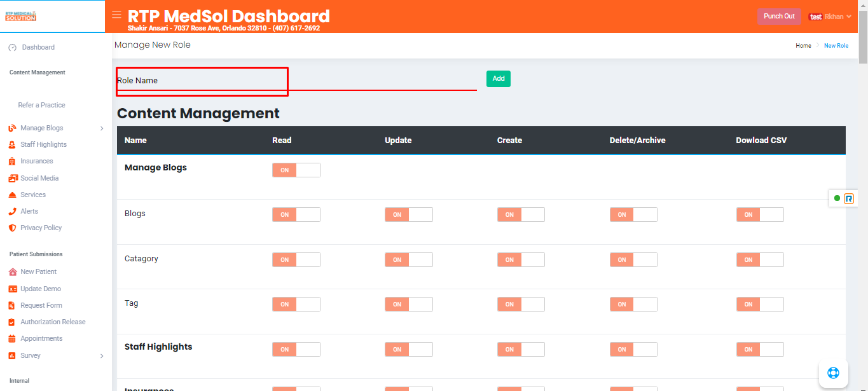Click the New Role breadcrumb link

click(x=836, y=46)
